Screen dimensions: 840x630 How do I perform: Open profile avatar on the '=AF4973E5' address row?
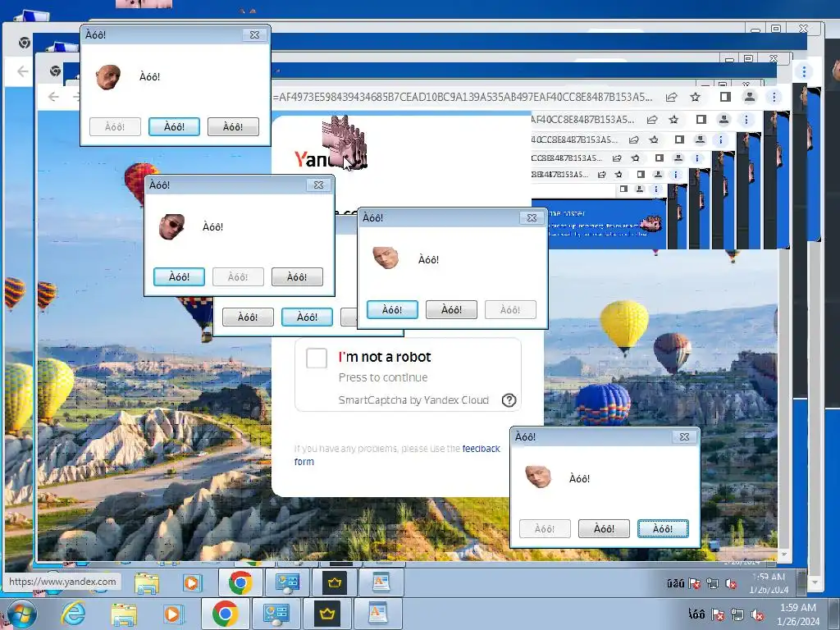pyautogui.click(x=750, y=97)
